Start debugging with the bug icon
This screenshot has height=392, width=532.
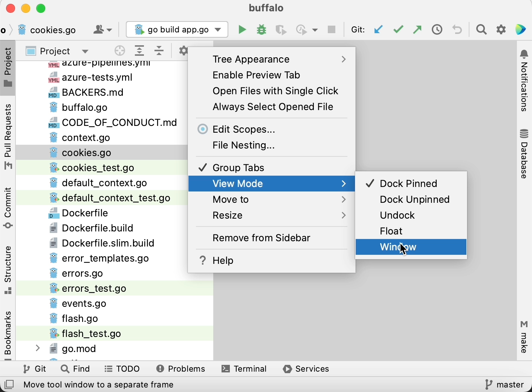coord(262,30)
